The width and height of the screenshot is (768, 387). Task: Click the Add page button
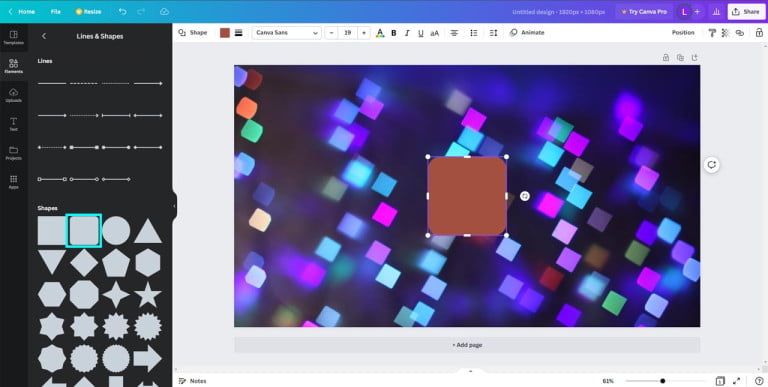[x=467, y=345]
